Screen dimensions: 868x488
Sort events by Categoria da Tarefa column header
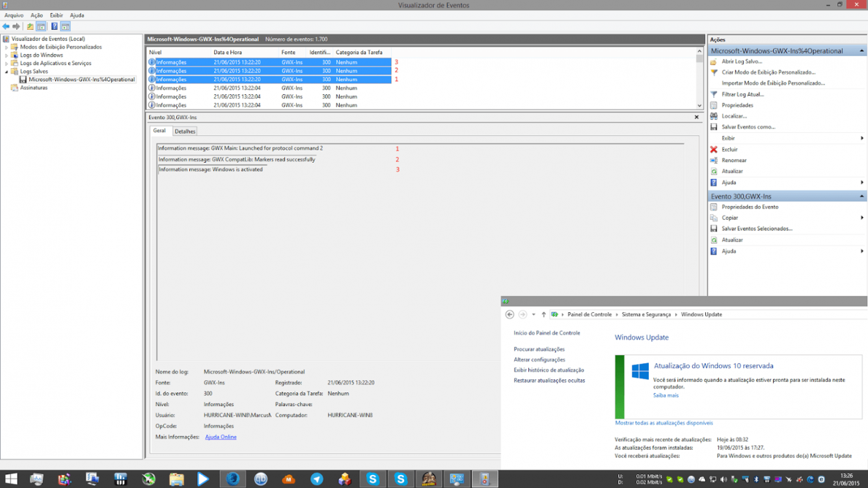point(362,52)
